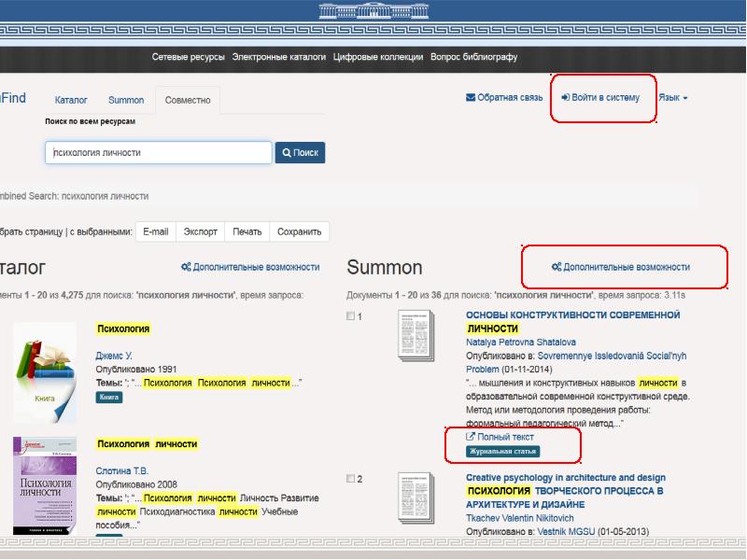Open the Психология личности book cover thumbnail
The height and width of the screenshot is (560, 747).
pos(43,485)
